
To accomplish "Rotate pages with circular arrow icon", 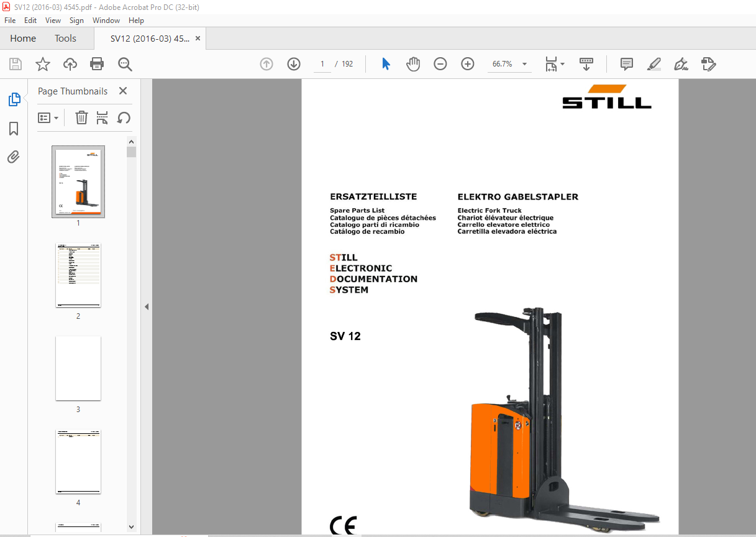I will (124, 117).
